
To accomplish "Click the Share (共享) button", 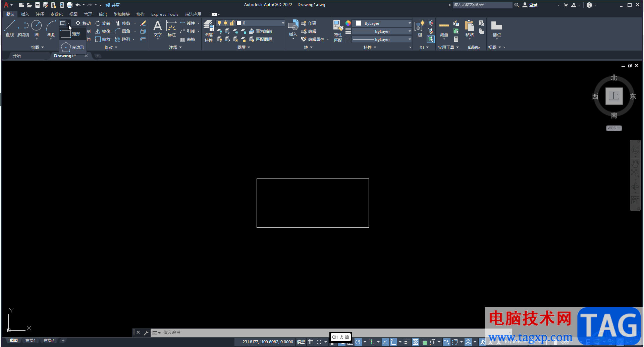I will [x=112, y=5].
